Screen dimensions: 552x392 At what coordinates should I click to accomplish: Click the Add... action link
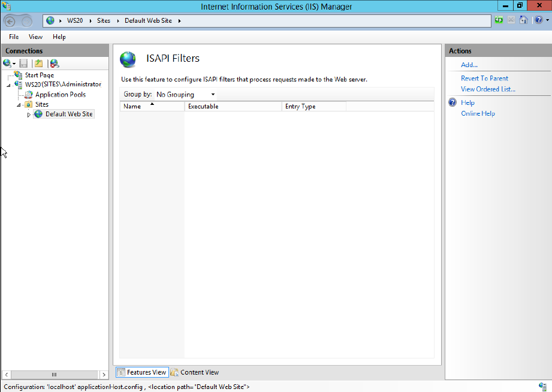[469, 65]
